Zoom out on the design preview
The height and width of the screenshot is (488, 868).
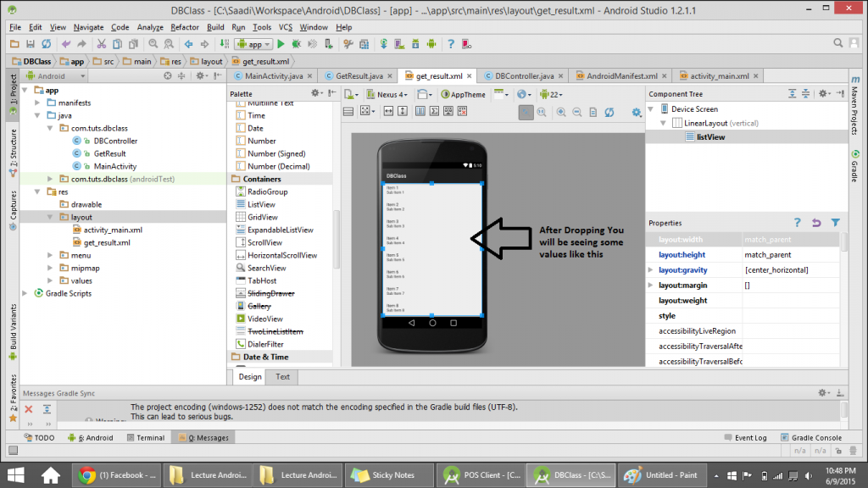pyautogui.click(x=576, y=112)
